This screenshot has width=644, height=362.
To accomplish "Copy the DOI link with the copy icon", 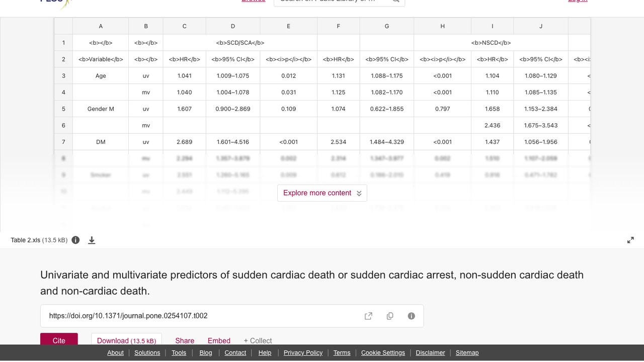I will click(390, 316).
